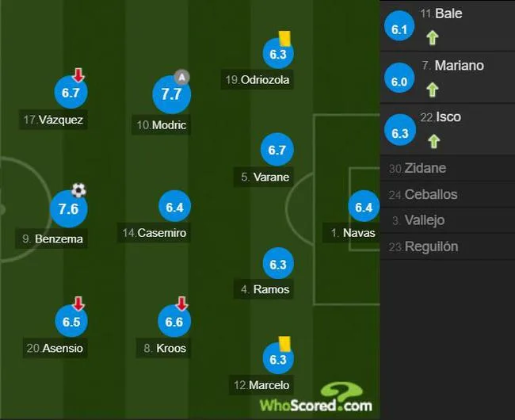Click the red substitution arrow on Vázquez
Viewport: 515px width, 420px height.
[78, 74]
